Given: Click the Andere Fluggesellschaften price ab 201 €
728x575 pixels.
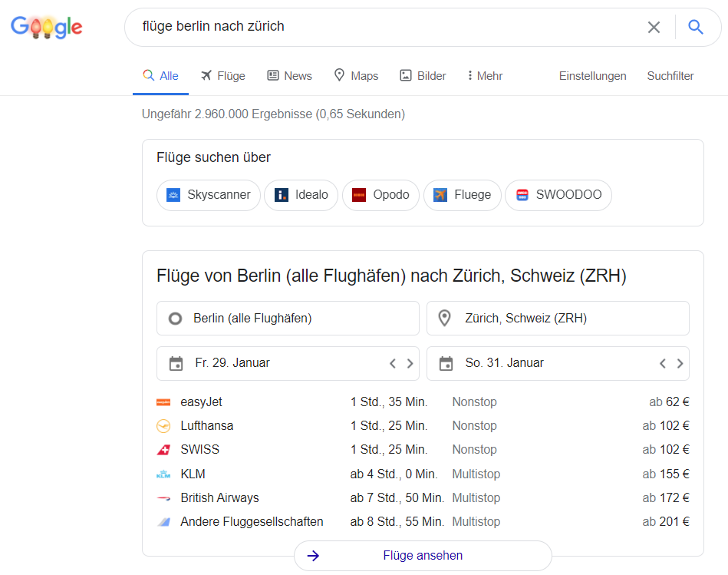Looking at the screenshot, I should point(666,521).
